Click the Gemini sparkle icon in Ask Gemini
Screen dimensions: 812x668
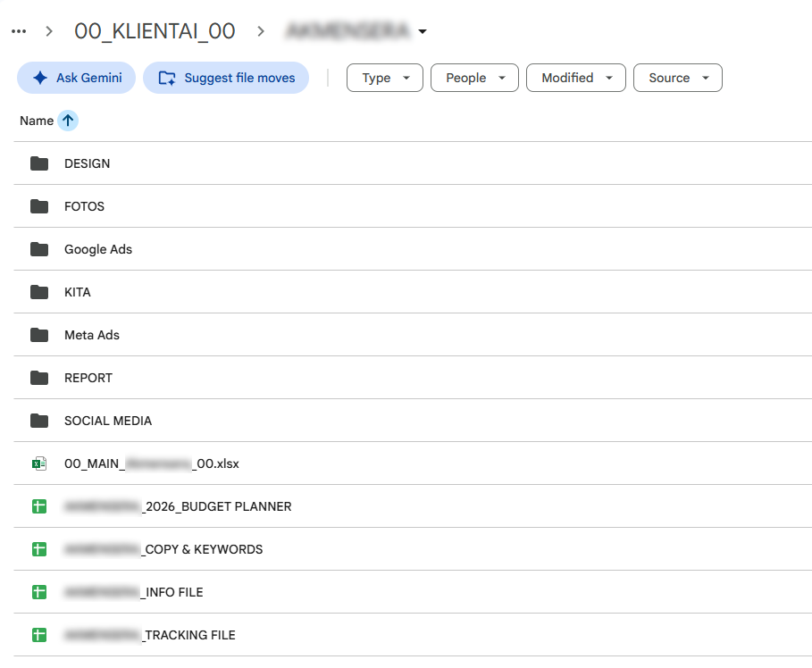(x=40, y=78)
